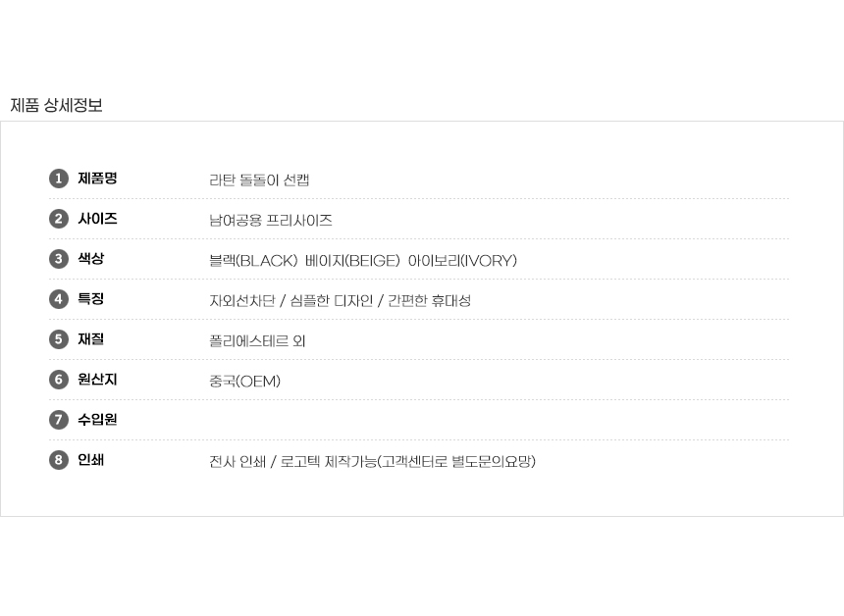
Task: Click the number 5 circle icon
Action: [x=59, y=339]
